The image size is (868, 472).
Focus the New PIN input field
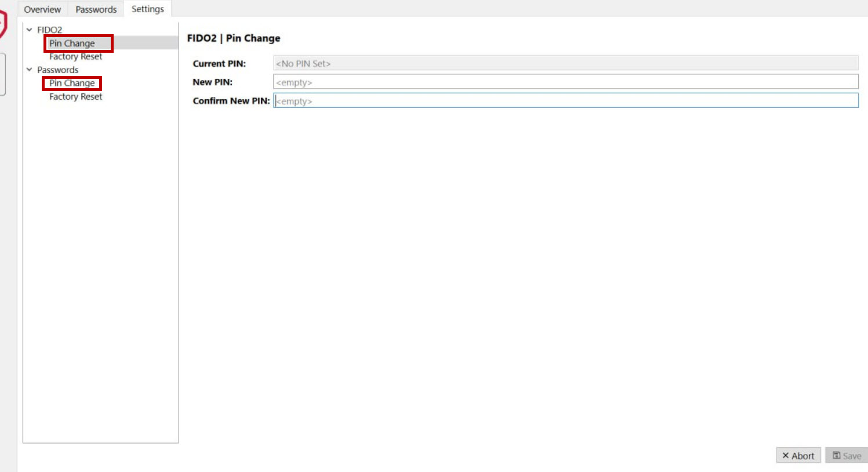[x=565, y=82]
